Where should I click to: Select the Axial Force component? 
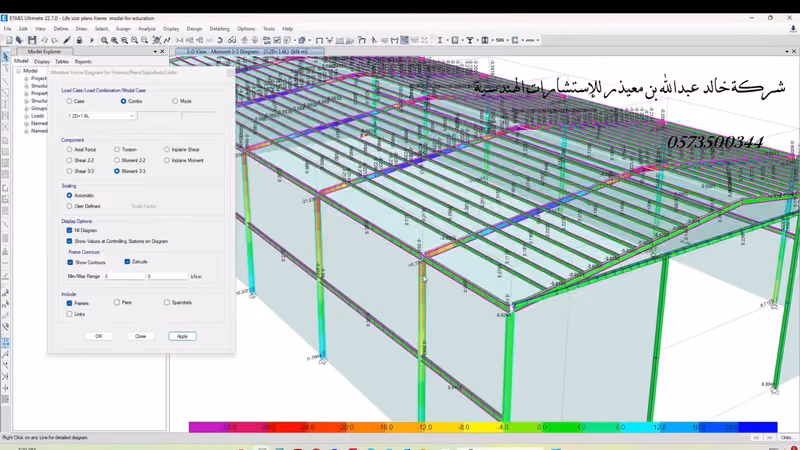(x=69, y=149)
